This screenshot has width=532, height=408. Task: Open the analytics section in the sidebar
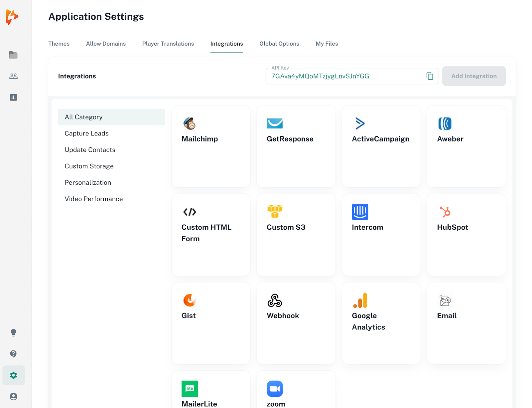(x=13, y=97)
